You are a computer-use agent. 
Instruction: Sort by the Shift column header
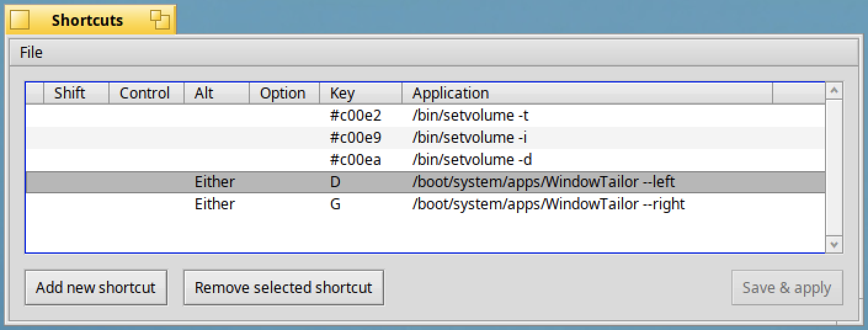pos(76,94)
